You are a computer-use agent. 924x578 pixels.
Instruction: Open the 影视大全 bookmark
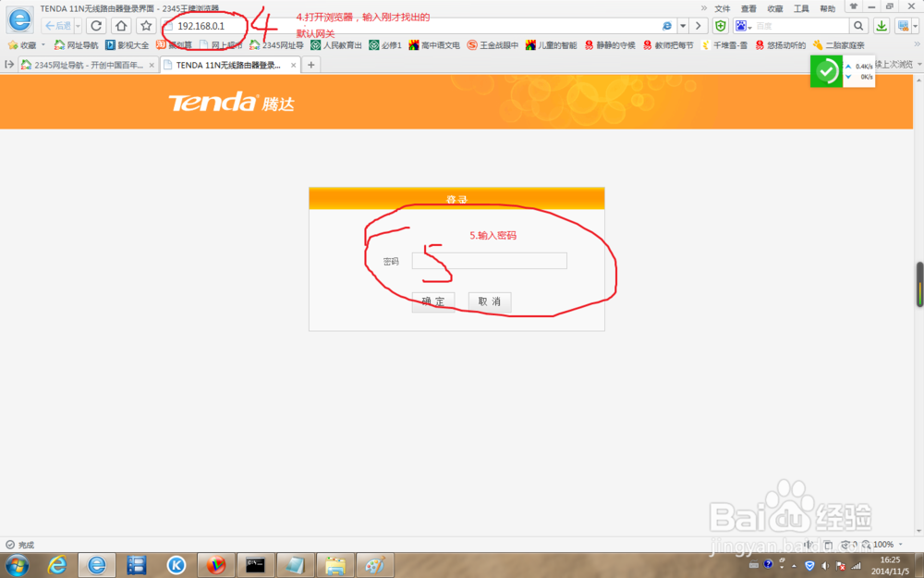(128, 44)
